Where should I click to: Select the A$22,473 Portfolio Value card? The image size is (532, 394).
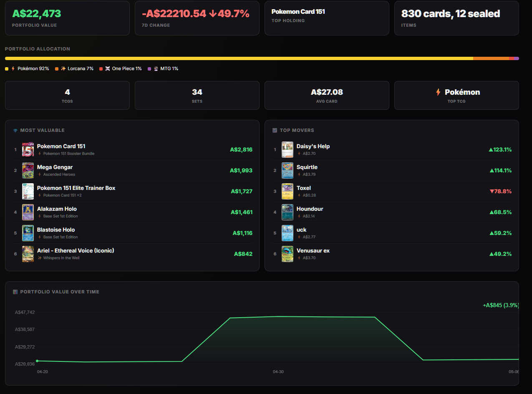67,18
